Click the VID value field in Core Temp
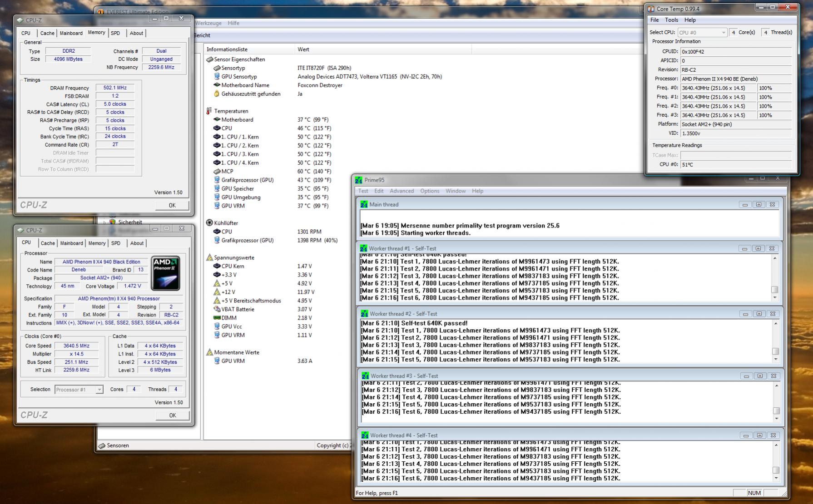 tap(736, 133)
